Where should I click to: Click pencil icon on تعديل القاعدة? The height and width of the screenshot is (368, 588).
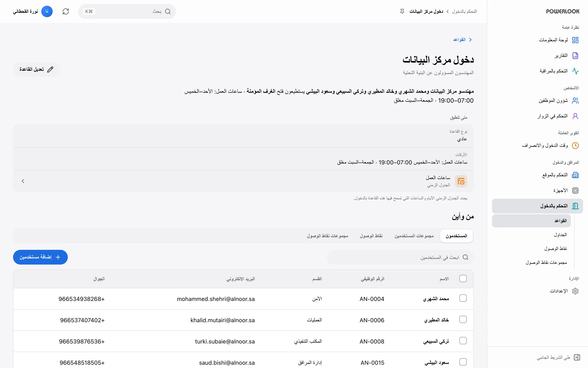click(x=50, y=70)
